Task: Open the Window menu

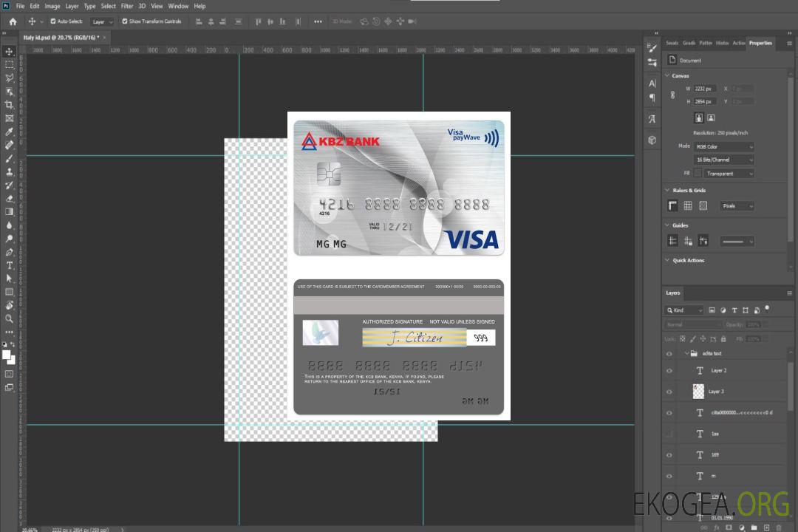Action: (x=178, y=6)
